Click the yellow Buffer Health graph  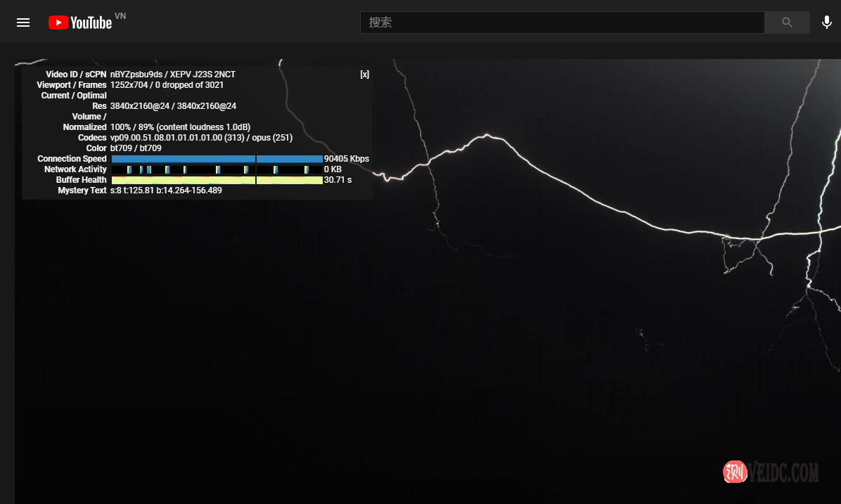[x=217, y=180]
